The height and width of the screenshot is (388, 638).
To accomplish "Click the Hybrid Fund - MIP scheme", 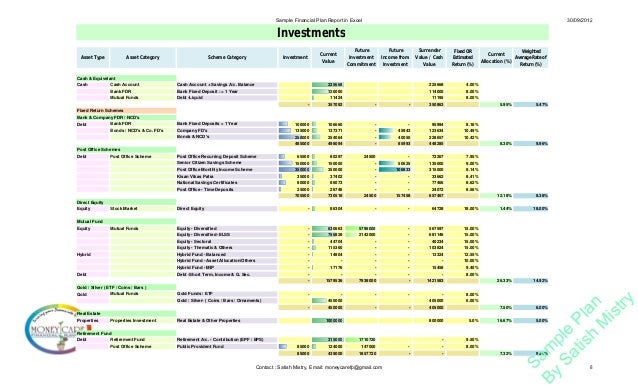I will (227, 268).
